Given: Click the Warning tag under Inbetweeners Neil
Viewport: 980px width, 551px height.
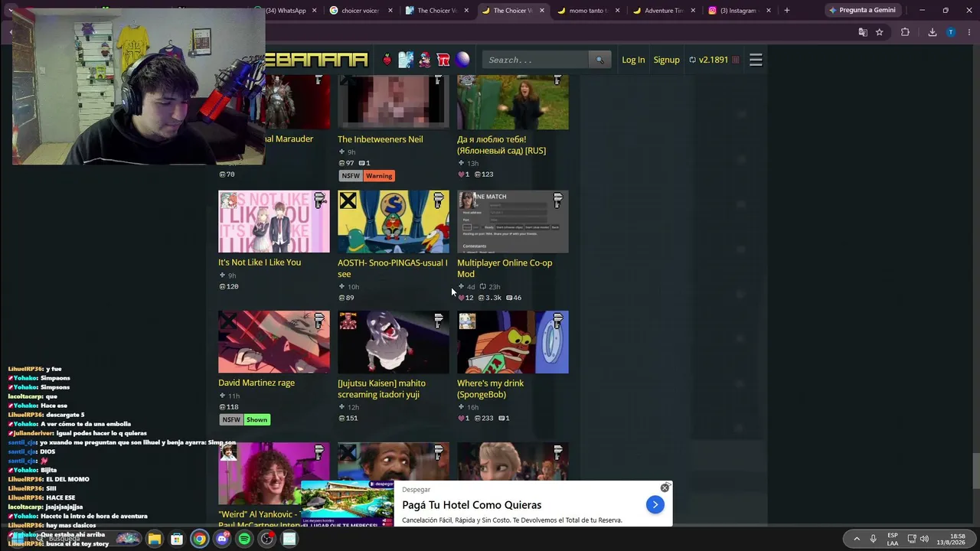Looking at the screenshot, I should click(x=379, y=176).
